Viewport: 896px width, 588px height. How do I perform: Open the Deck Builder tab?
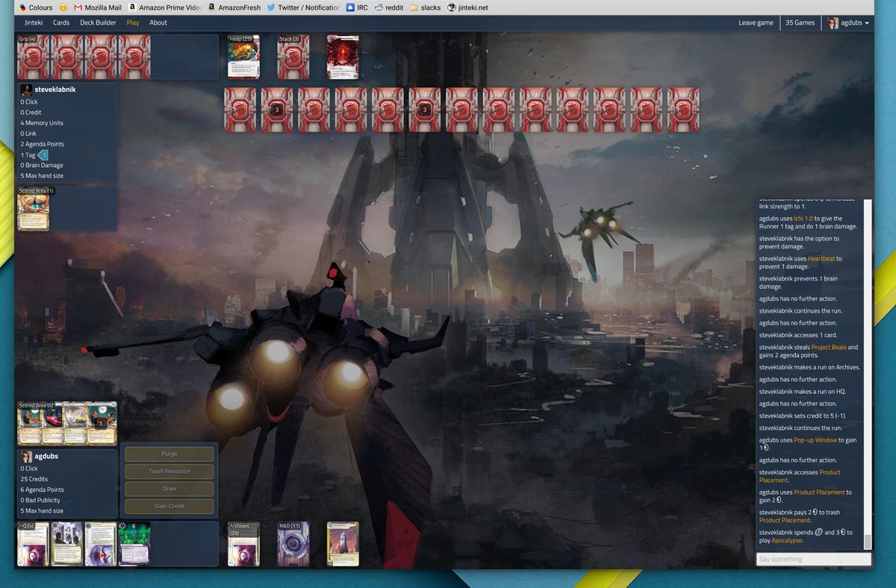[x=98, y=22]
